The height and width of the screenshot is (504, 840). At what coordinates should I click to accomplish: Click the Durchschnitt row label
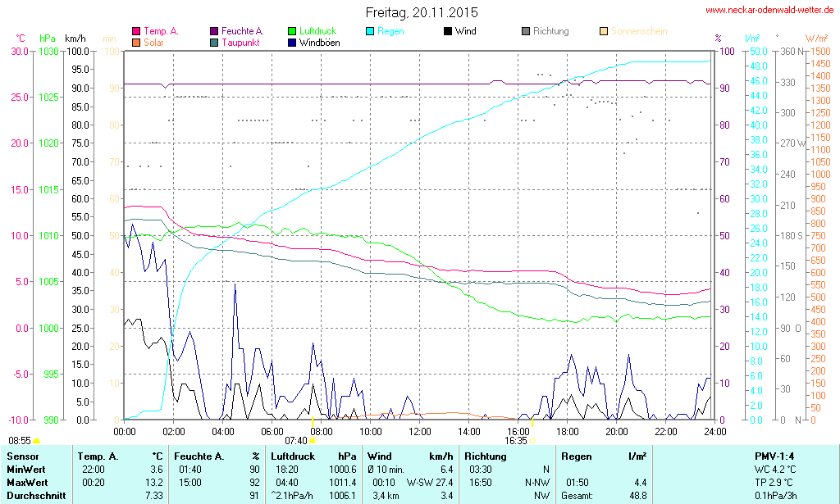(x=34, y=496)
